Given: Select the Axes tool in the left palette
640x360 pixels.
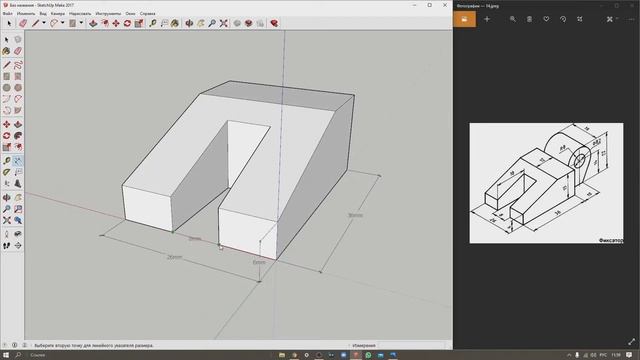Looking at the screenshot, I should point(7,184).
